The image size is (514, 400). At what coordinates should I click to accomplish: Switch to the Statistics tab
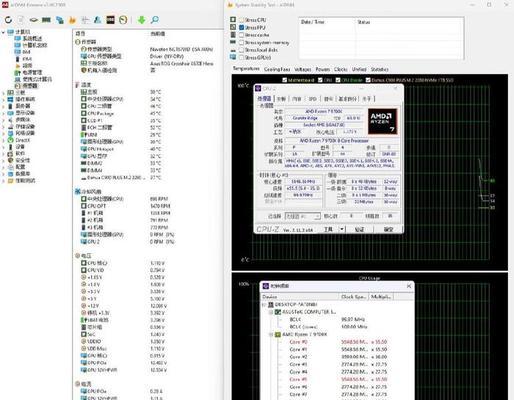coord(379,69)
